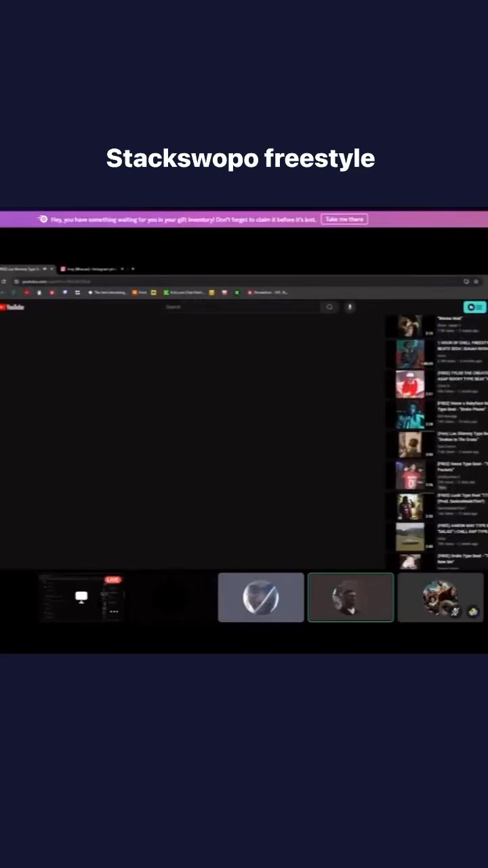Screen dimensions: 488x868
Task: Open a new browser tab with plus button
Action: (x=133, y=269)
